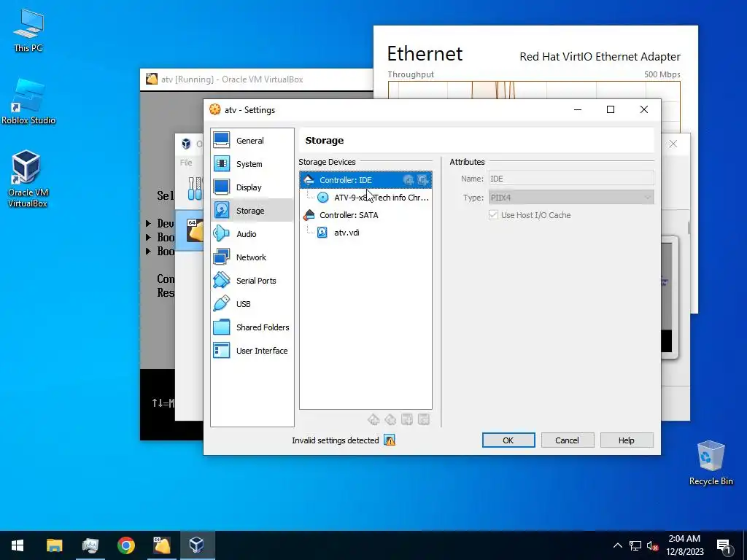Viewport: 747px width, 560px height.
Task: Click the Cancel button
Action: [567, 440]
